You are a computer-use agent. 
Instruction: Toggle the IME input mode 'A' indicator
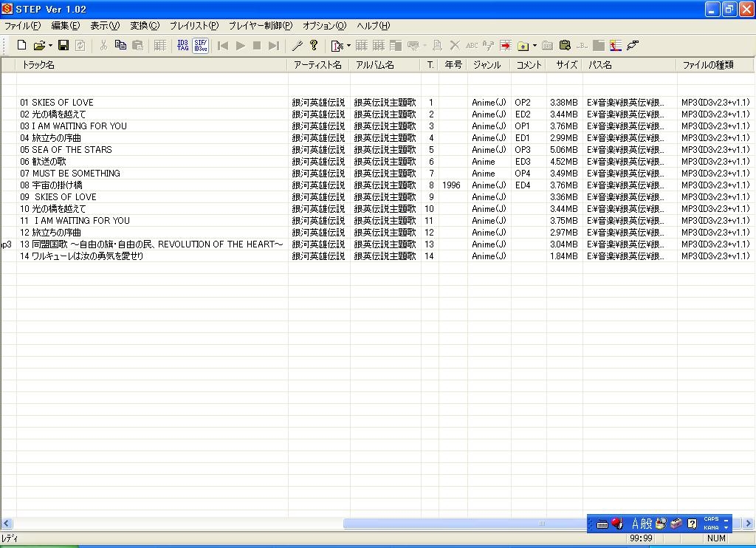(635, 524)
